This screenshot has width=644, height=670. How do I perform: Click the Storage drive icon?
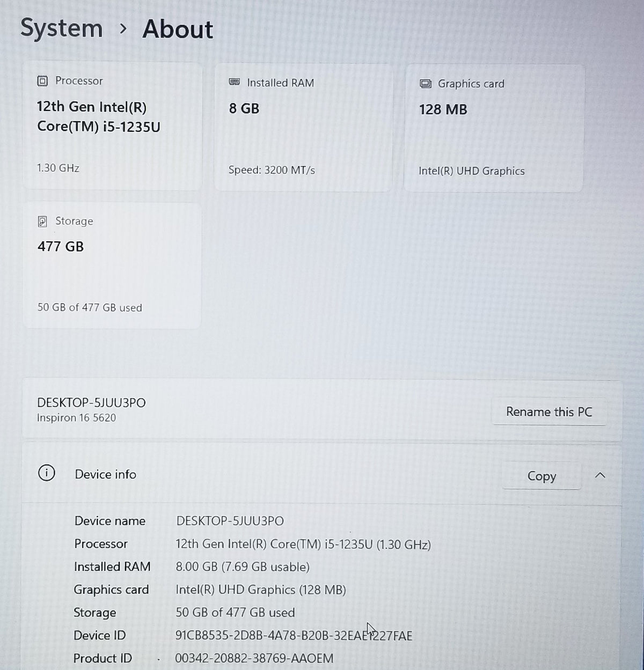[42, 221]
